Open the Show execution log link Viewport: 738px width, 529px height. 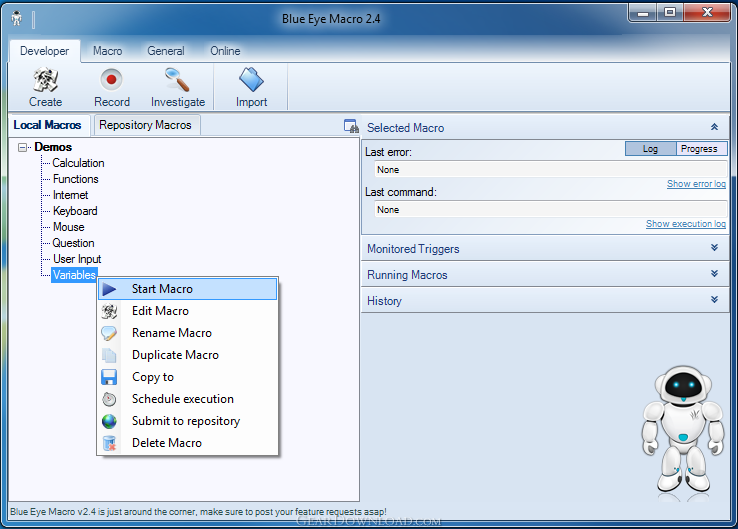pos(686,224)
